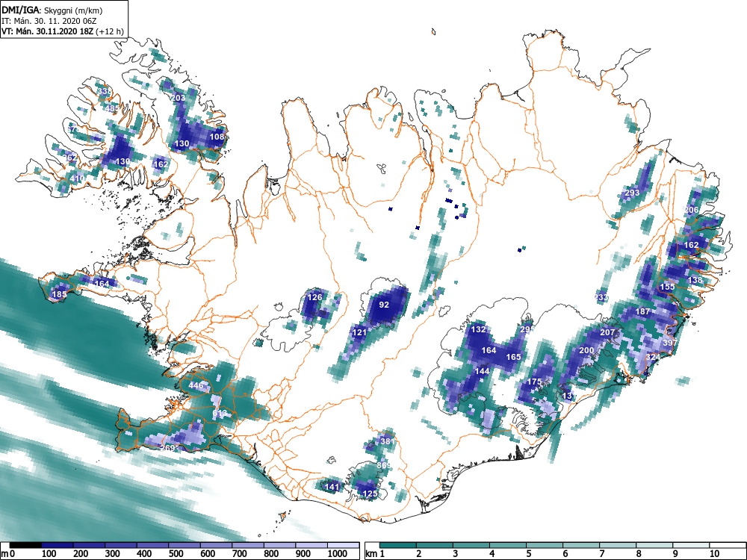Viewport: 747px width, 560px height.
Task: Select the '7' tick label in km legend
Action: [x=601, y=553]
